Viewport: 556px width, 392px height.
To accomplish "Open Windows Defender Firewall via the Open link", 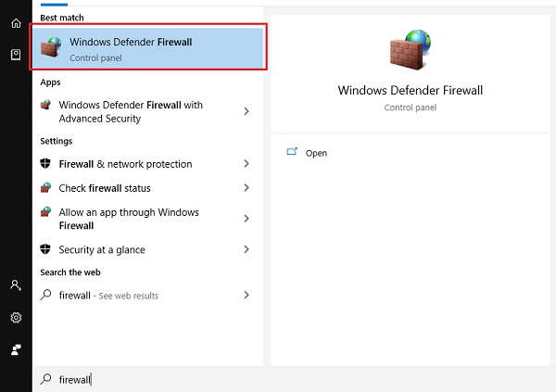I will pos(316,153).
